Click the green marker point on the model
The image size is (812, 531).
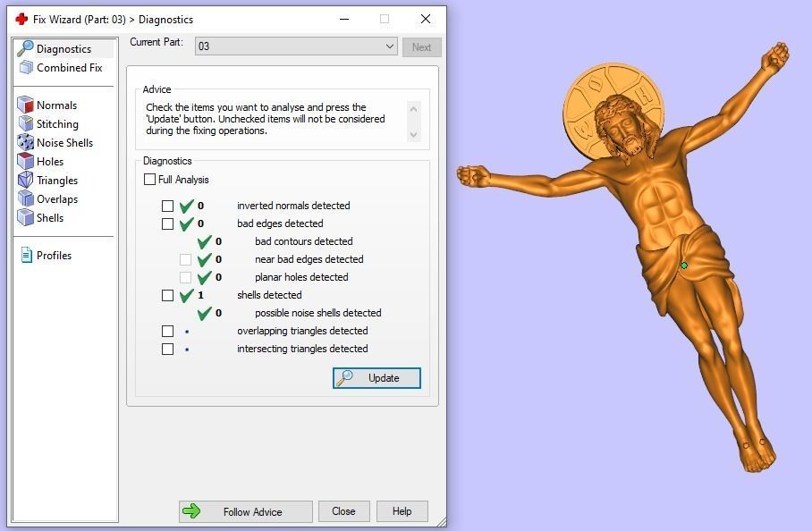pos(683,265)
